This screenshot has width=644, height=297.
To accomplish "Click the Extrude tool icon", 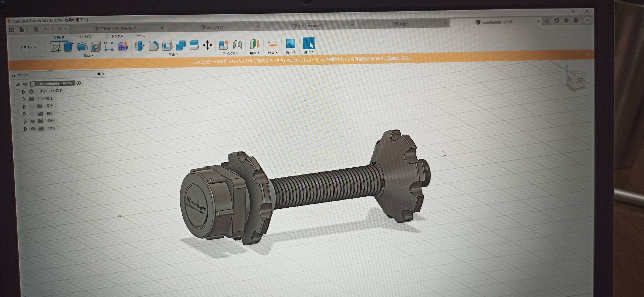I will click(69, 47).
